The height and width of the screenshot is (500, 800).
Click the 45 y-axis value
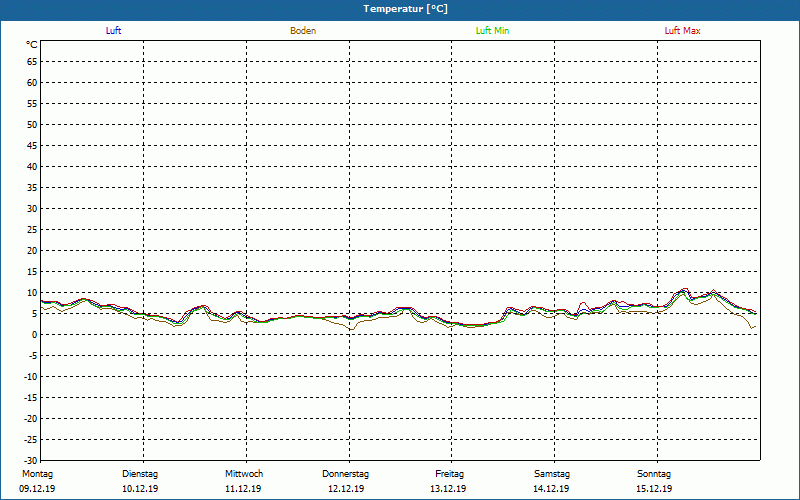coord(32,145)
